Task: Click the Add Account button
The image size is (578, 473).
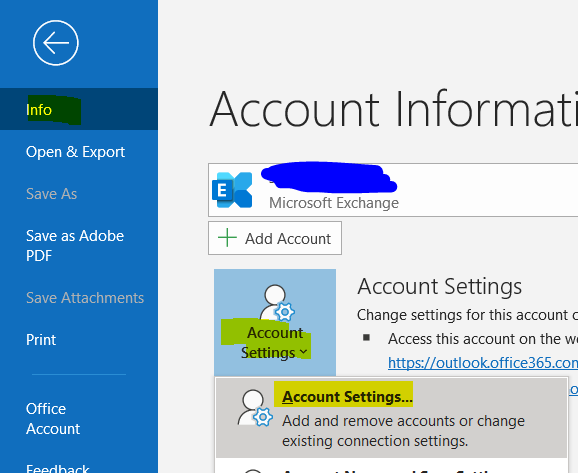Action: 275,238
